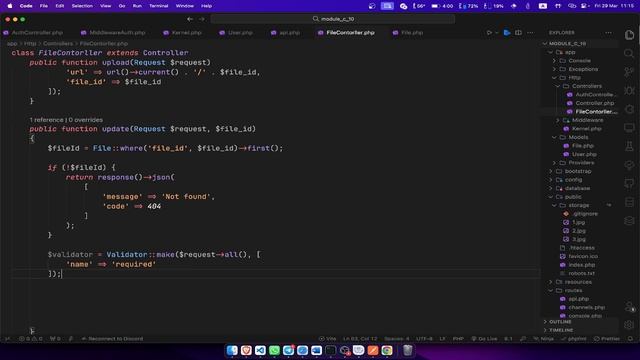The image size is (640, 360).
Task: Collapse the Controllers folder
Action: 587,86
